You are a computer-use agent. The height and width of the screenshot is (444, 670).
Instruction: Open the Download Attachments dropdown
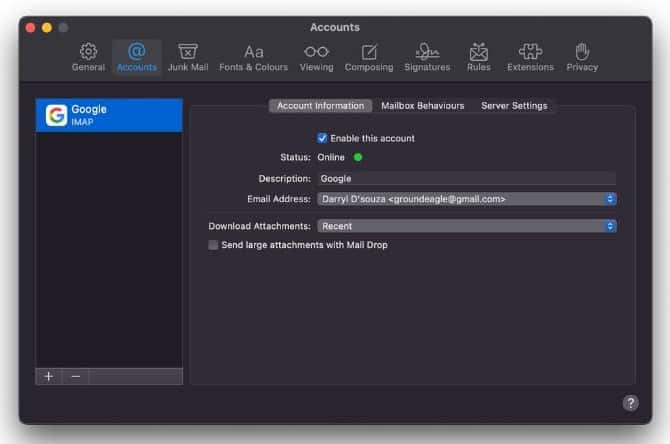tap(466, 226)
